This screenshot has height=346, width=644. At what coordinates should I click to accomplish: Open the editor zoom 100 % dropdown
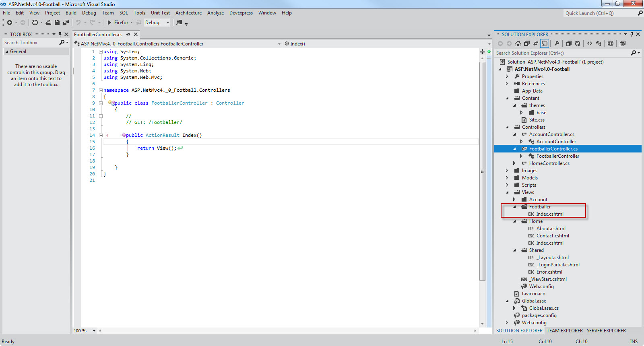[94, 331]
